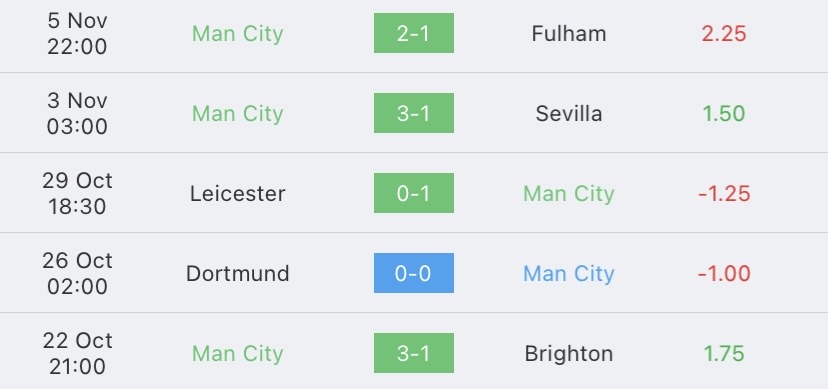Select the red 2.25 handicap value

[724, 34]
